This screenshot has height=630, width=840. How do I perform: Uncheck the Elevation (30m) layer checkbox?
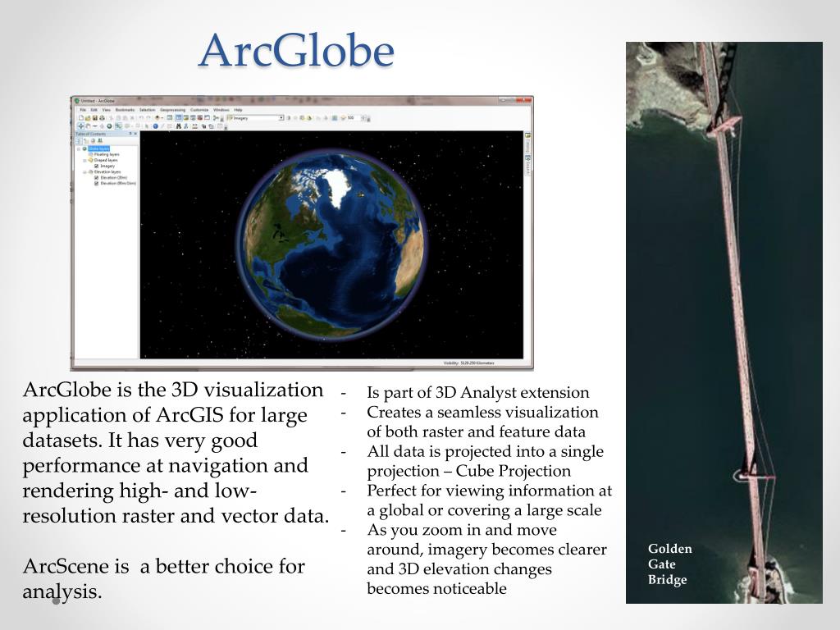(97, 177)
